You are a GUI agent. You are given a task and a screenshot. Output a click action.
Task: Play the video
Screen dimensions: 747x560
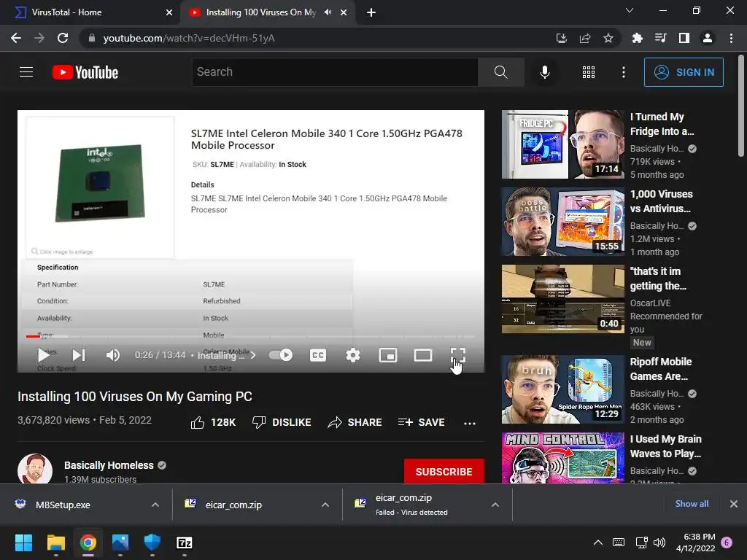(43, 355)
